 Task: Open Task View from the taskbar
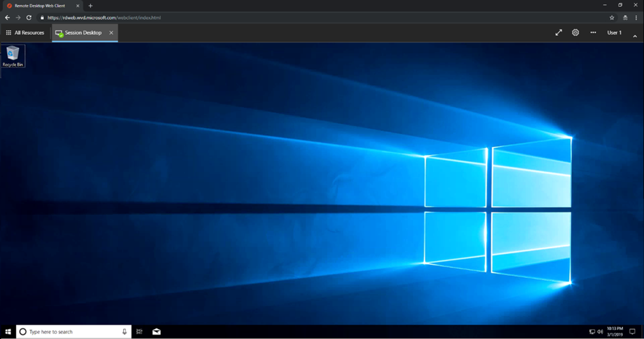pyautogui.click(x=139, y=332)
